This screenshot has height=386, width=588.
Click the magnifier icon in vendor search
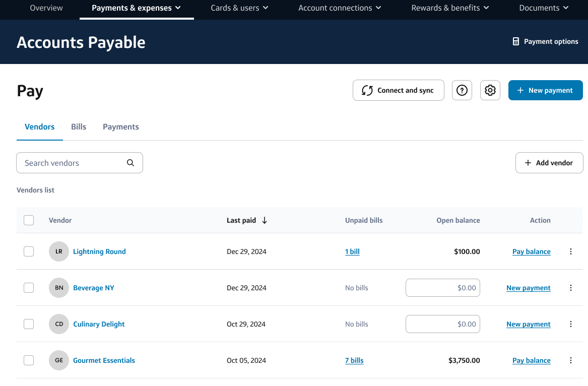pyautogui.click(x=130, y=163)
